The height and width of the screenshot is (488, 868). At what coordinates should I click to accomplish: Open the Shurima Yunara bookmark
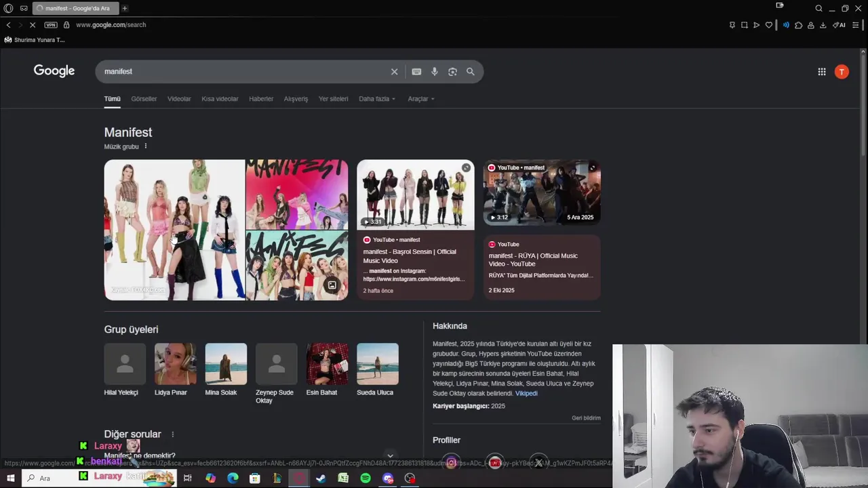[34, 40]
